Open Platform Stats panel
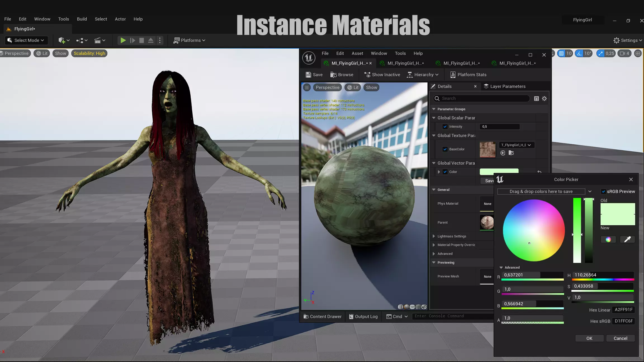Image resolution: width=644 pixels, height=362 pixels. [468, 75]
